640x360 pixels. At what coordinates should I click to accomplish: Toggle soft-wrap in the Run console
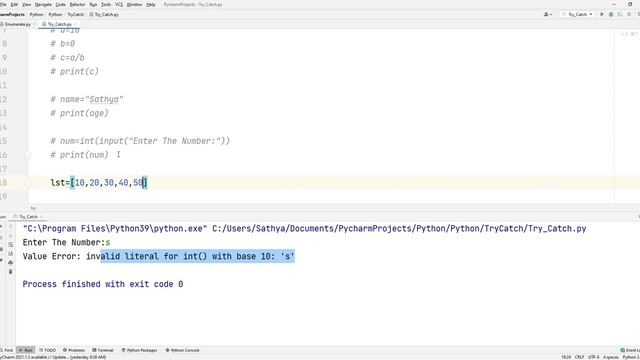pyautogui.click(x=11, y=244)
